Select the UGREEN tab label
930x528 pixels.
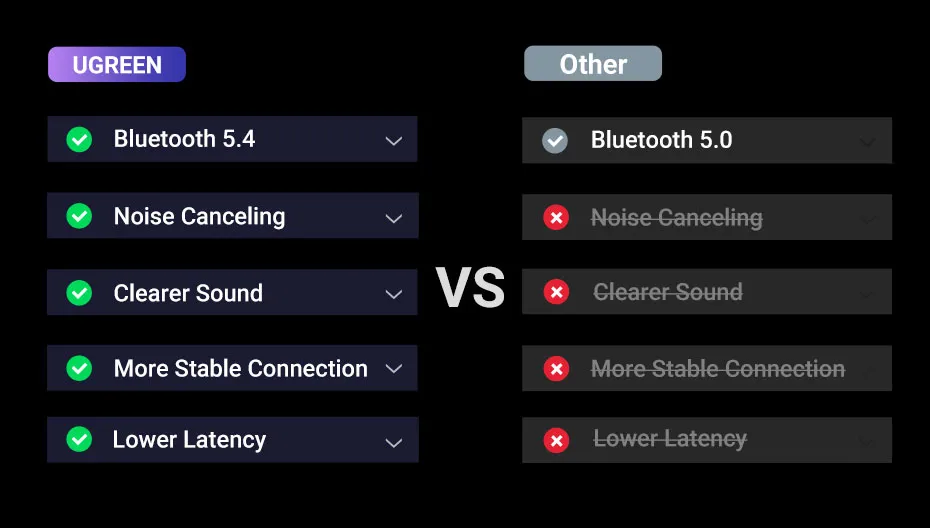click(x=117, y=65)
